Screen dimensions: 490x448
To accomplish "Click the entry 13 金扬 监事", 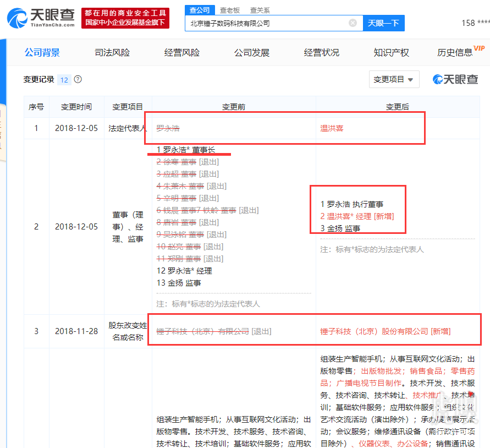I will [x=179, y=283].
